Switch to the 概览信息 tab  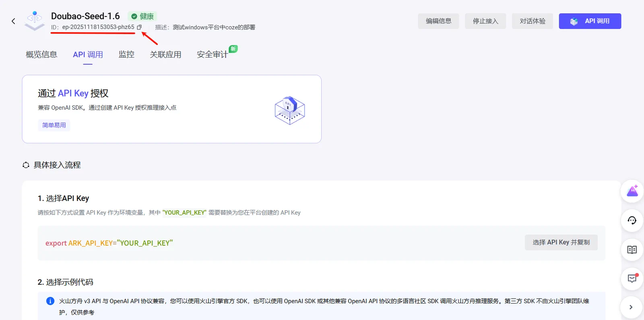41,55
